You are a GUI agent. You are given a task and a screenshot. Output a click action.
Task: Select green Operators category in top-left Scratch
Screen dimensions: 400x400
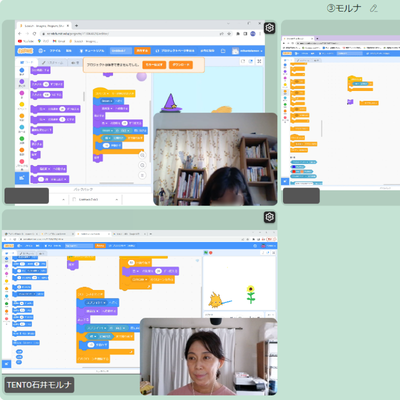pos(22,140)
